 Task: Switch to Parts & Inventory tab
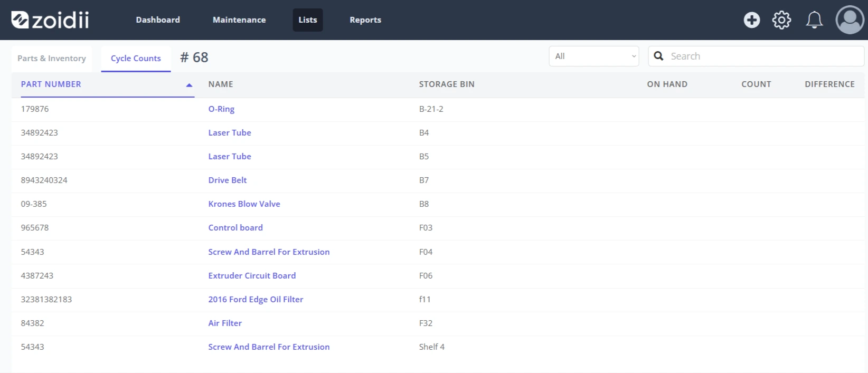pos(52,59)
